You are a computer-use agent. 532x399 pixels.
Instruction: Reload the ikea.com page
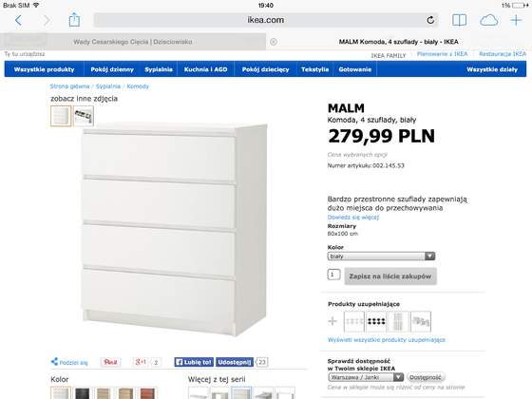click(430, 20)
